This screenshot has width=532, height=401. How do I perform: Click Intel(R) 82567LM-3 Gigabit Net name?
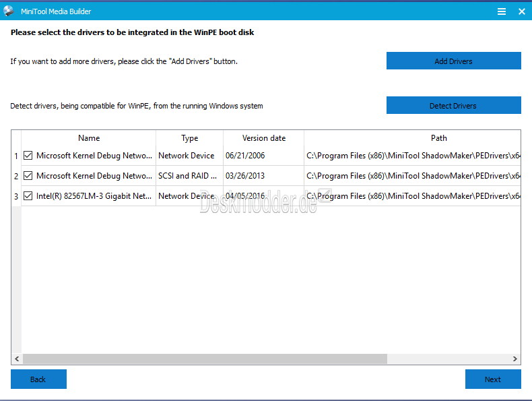pos(94,196)
